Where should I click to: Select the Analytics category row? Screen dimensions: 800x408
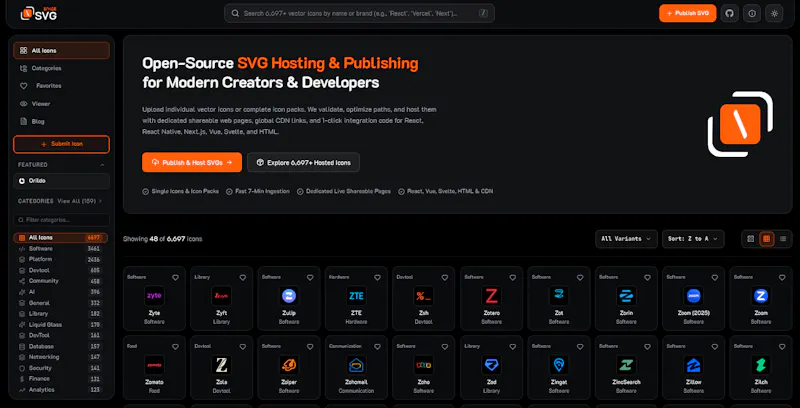[60, 390]
